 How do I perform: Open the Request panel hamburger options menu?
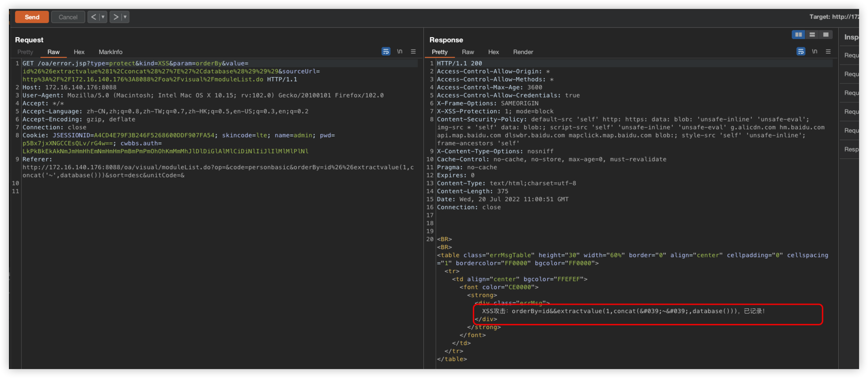[413, 51]
